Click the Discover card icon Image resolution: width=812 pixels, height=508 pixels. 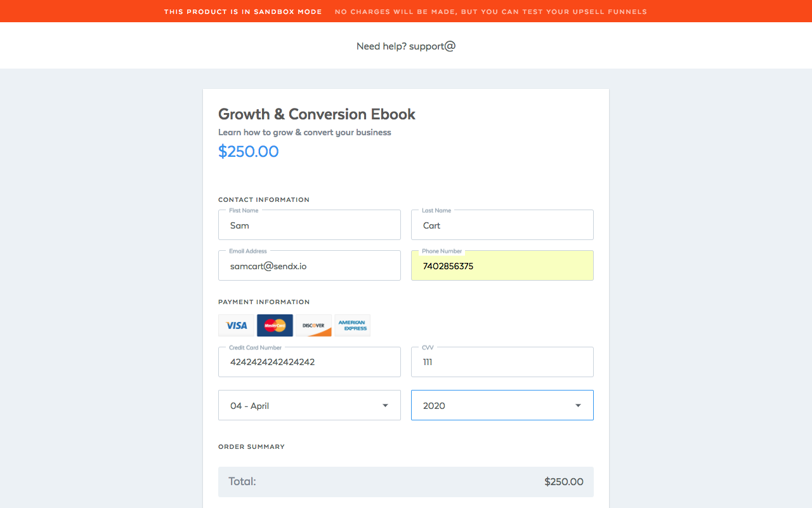tap(313, 325)
